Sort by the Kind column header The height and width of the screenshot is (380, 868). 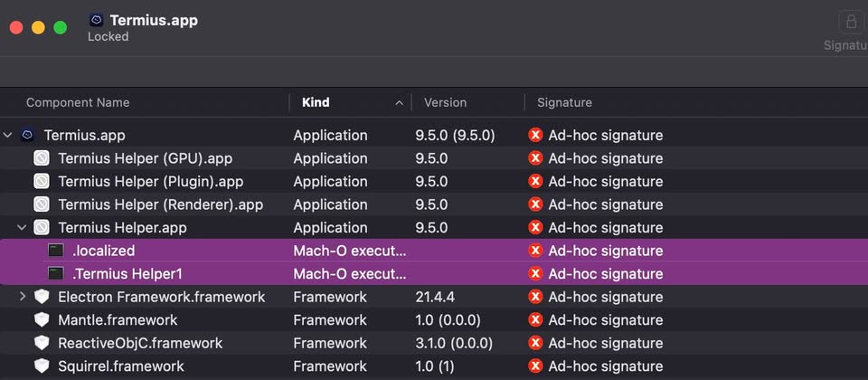316,103
